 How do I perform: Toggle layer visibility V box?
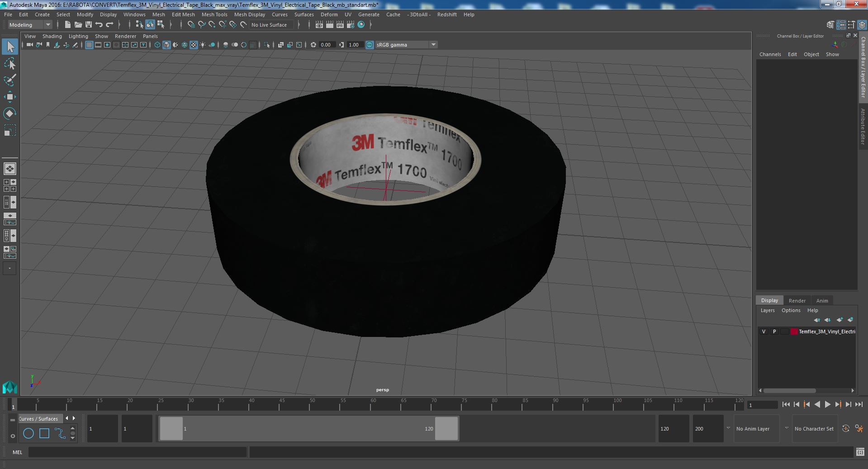764,332
